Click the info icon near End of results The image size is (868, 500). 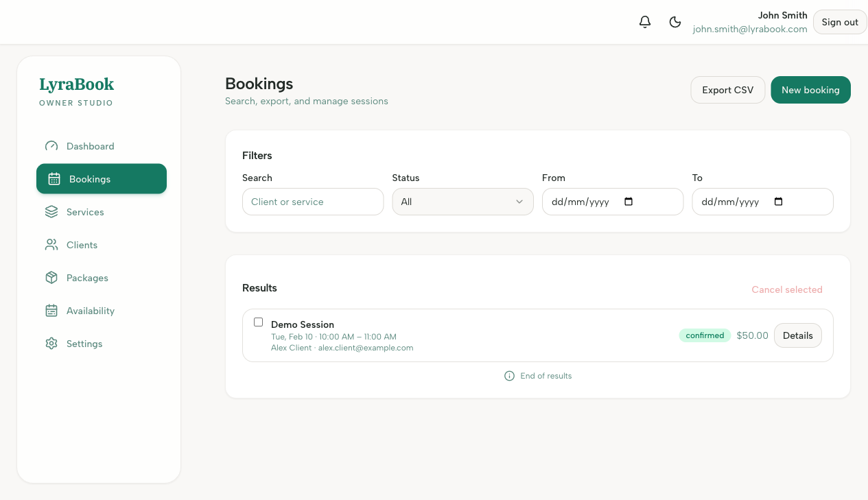click(x=509, y=376)
